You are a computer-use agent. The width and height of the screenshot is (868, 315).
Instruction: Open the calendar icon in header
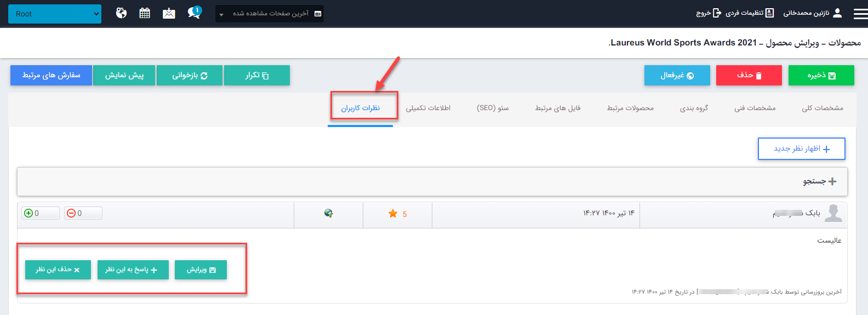[x=145, y=13]
